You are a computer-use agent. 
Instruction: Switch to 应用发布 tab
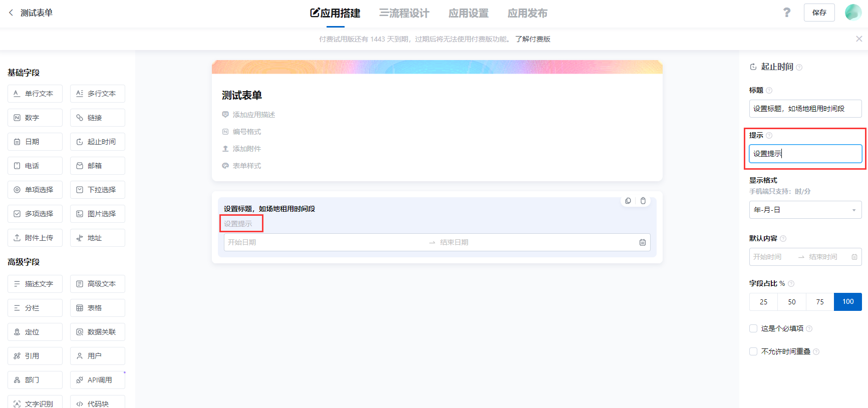(x=527, y=13)
